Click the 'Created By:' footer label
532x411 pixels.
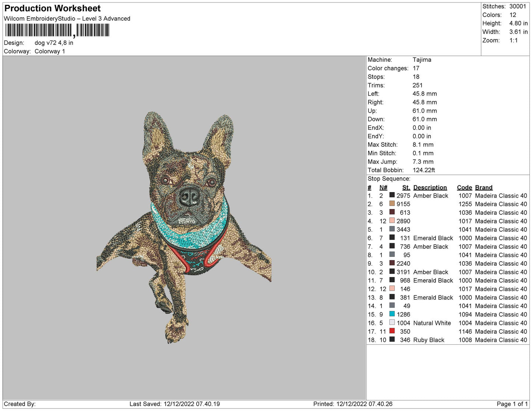[20, 404]
